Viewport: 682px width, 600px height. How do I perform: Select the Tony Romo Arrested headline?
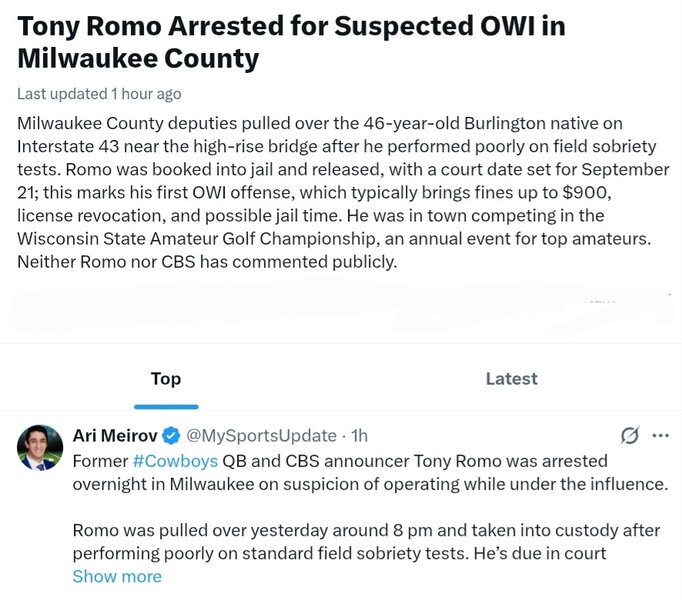291,42
